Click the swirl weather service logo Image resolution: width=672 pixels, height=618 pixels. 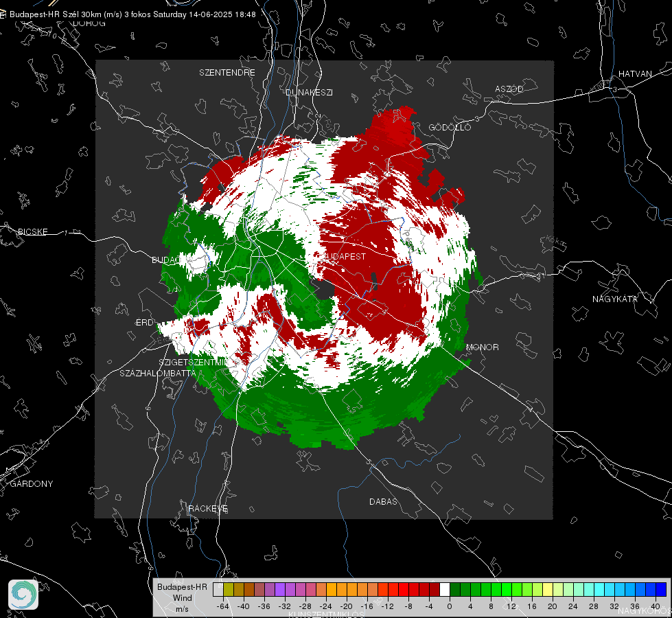point(23,595)
